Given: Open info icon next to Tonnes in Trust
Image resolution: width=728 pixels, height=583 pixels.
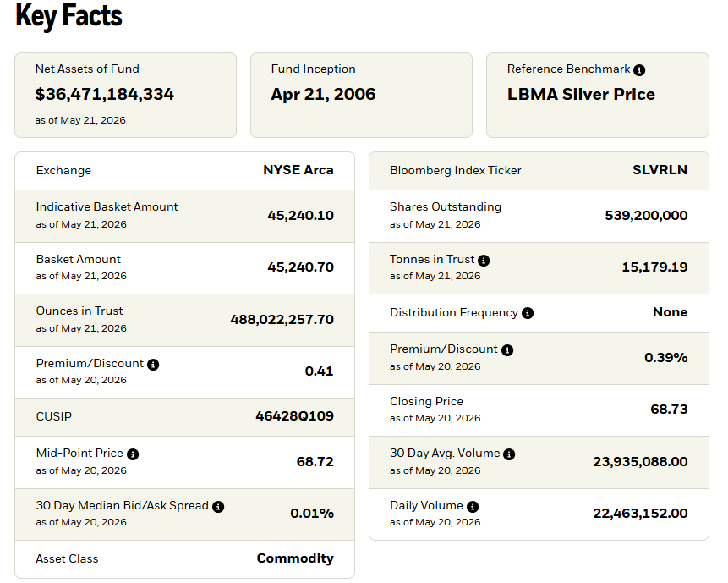Looking at the screenshot, I should click(484, 261).
